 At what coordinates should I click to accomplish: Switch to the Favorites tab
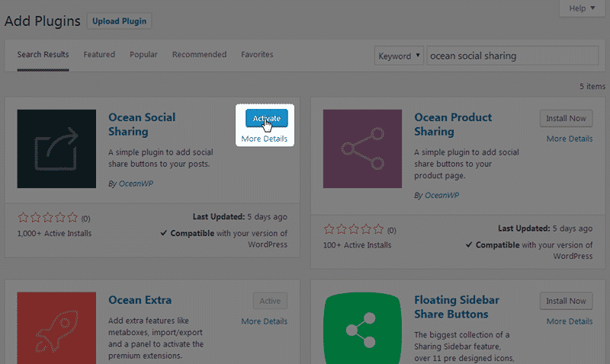click(257, 54)
